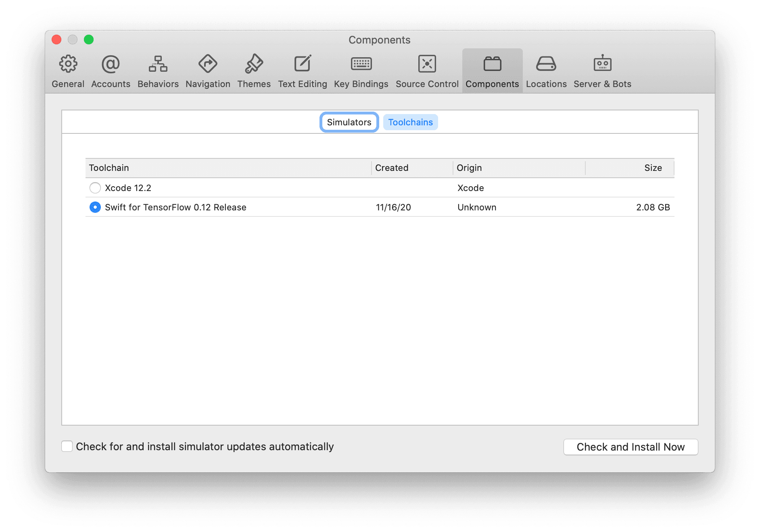Screen dimensions: 760x532
Task: Open the Accounts preferences pane
Action: click(111, 71)
